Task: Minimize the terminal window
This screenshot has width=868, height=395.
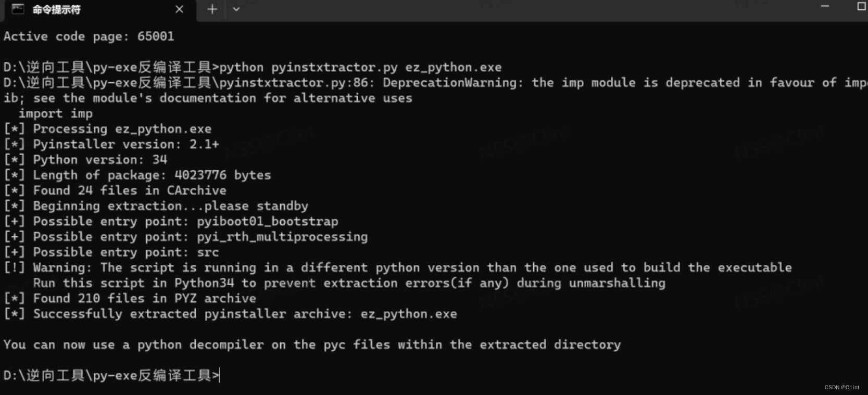Action: click(x=825, y=6)
